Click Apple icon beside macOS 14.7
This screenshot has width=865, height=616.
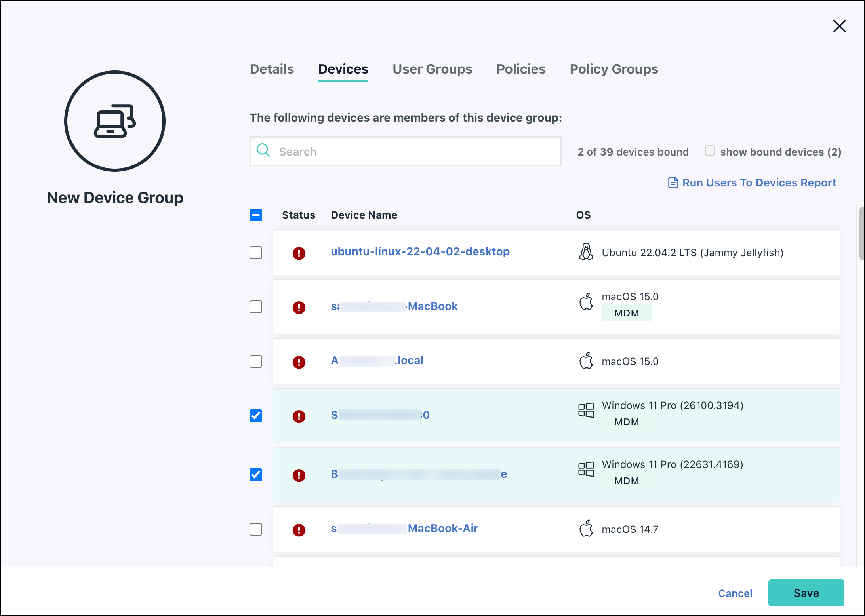tap(586, 529)
